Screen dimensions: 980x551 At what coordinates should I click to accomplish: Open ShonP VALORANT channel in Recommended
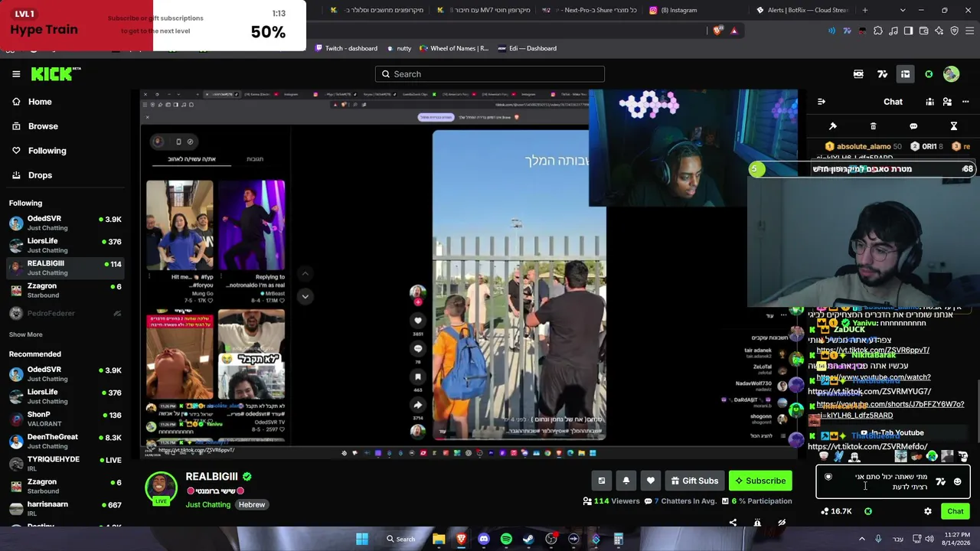coord(65,419)
